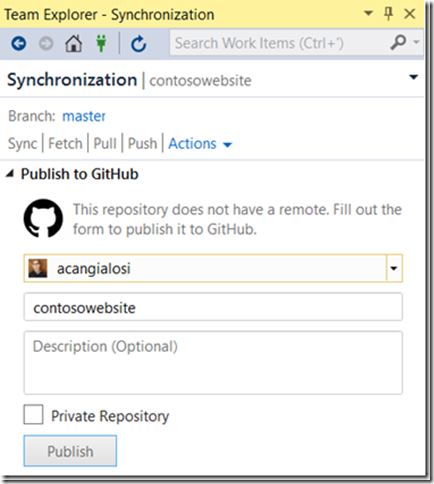Open the window position dropdown in title bar
The width and height of the screenshot is (434, 484).
point(368,14)
